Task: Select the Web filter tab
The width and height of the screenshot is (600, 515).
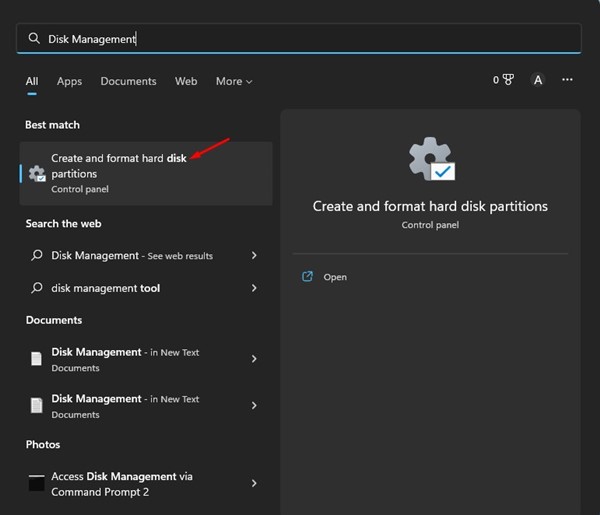Action: tap(186, 81)
